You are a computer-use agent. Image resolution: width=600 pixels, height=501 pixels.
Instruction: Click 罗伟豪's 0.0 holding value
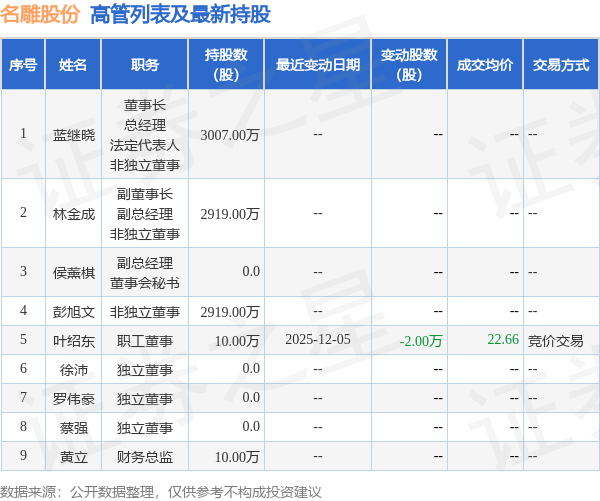(x=251, y=397)
